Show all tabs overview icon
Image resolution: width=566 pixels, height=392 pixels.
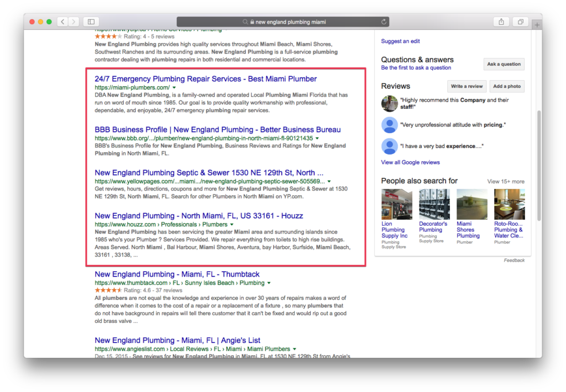(520, 22)
